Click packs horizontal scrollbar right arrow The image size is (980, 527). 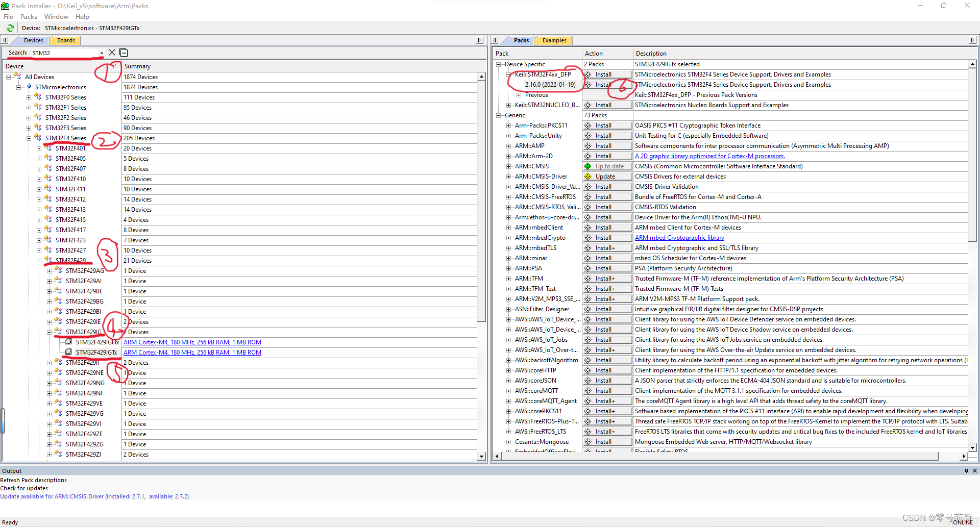click(x=964, y=456)
